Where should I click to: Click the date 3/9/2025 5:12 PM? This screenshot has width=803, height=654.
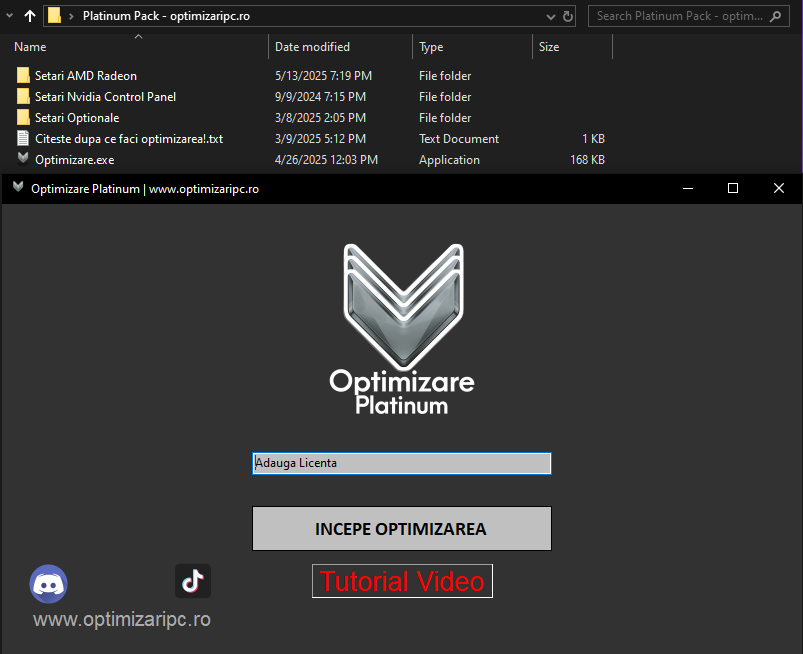pos(321,139)
